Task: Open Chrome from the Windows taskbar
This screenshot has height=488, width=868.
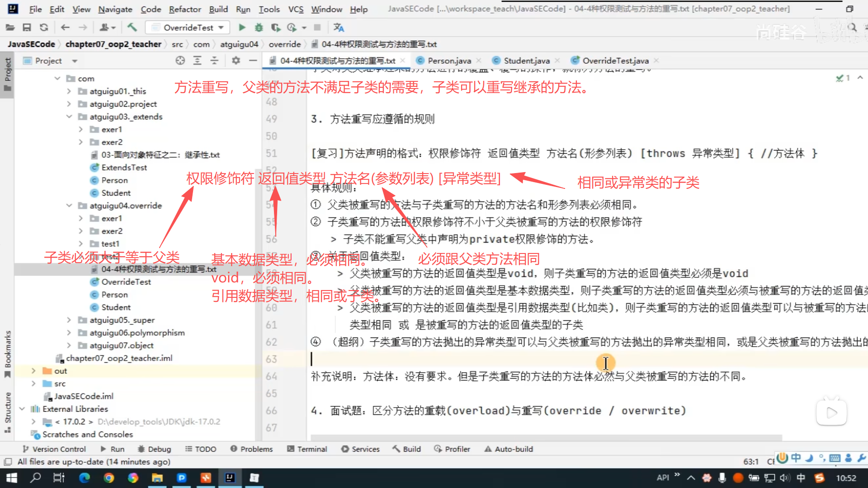Action: tap(108, 478)
